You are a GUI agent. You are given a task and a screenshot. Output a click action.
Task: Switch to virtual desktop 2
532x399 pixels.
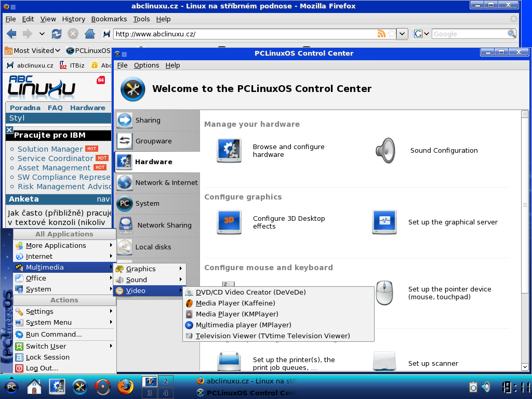pyautogui.click(x=166, y=381)
